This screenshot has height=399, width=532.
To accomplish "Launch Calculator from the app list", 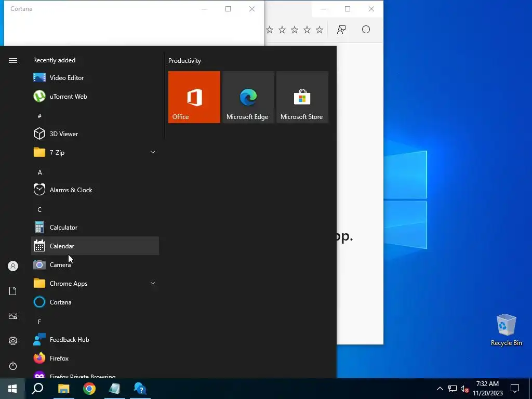I will point(95,228).
